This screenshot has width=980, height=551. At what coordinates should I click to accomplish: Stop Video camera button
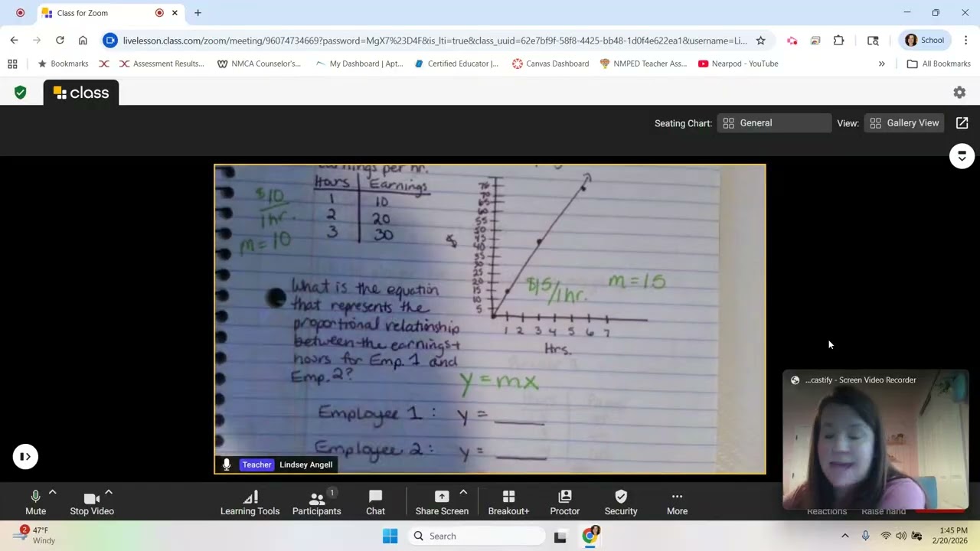click(92, 503)
